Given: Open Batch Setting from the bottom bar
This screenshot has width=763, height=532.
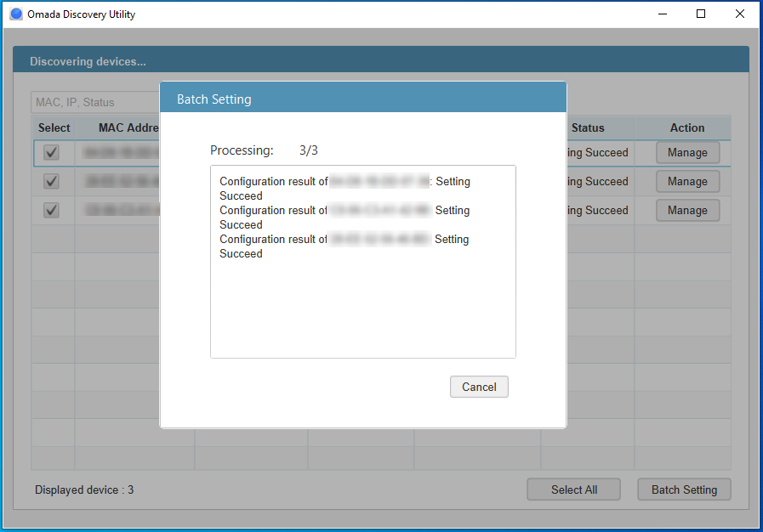Looking at the screenshot, I should coord(684,490).
